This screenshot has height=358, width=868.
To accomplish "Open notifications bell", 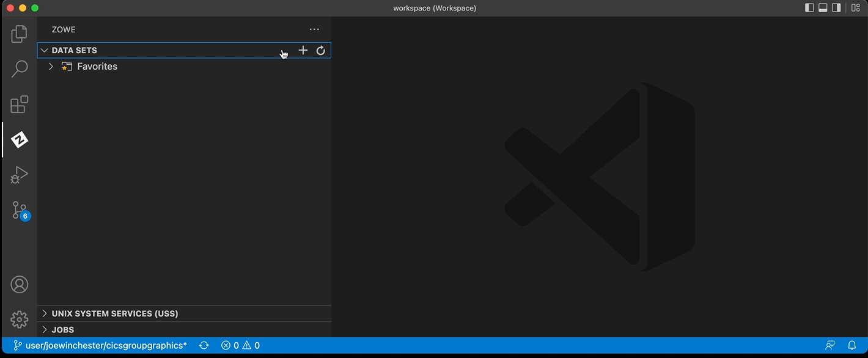I will click(851, 345).
